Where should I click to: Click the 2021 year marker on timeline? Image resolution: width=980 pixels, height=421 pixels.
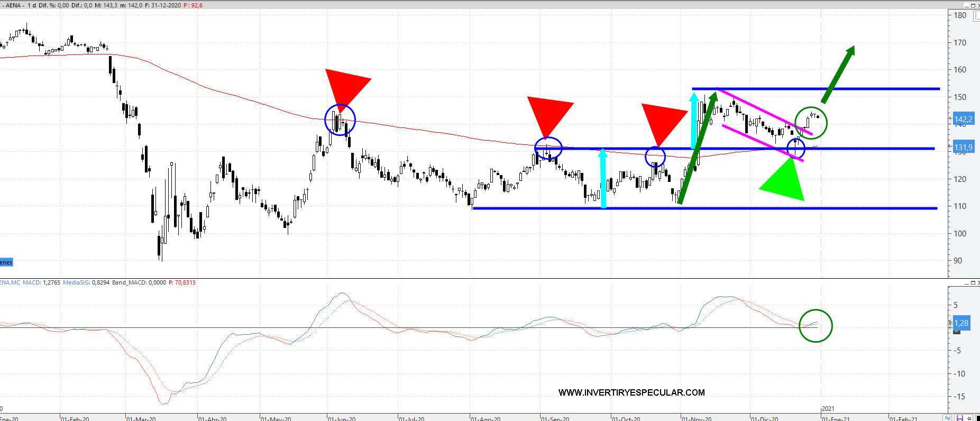point(828,408)
